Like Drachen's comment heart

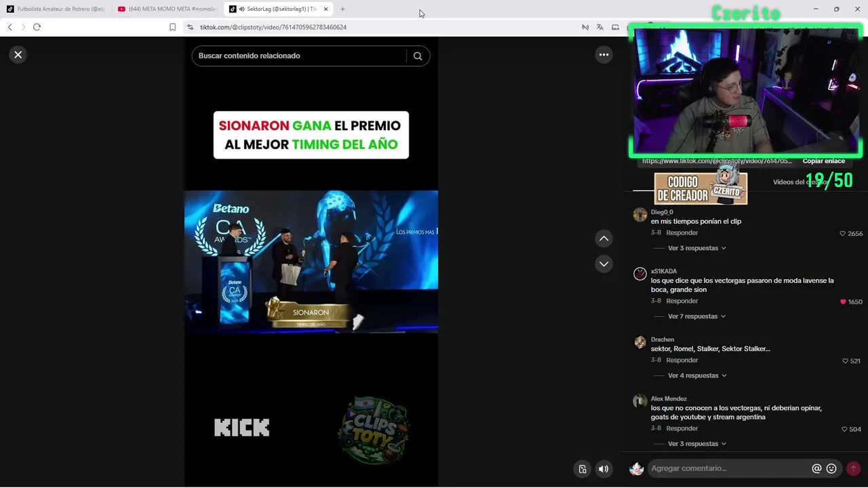[845, 361]
